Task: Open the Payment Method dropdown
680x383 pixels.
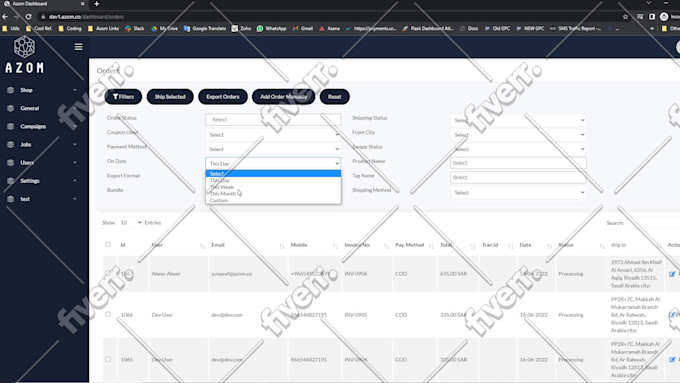Action: [273, 149]
